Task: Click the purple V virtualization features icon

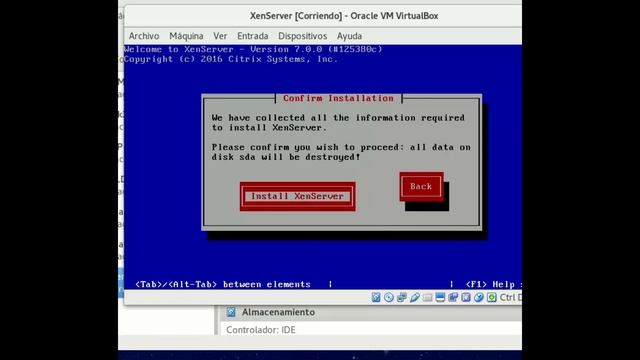Action: coord(466,298)
